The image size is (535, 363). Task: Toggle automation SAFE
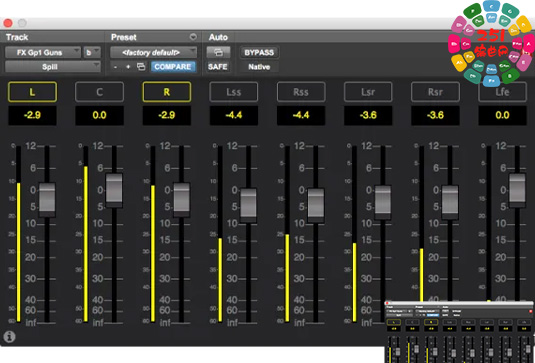click(x=218, y=67)
